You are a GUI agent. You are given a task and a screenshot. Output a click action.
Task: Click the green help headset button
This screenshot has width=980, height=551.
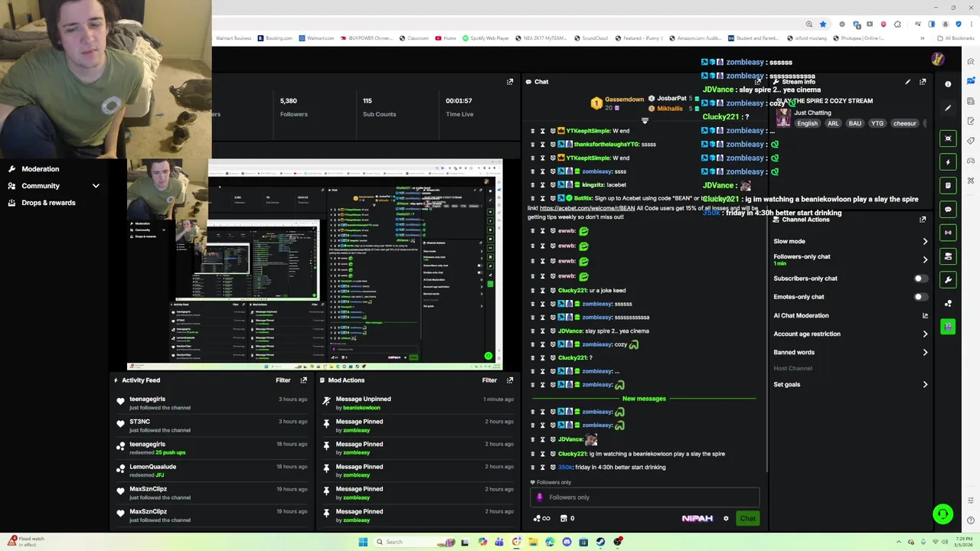[x=943, y=514]
